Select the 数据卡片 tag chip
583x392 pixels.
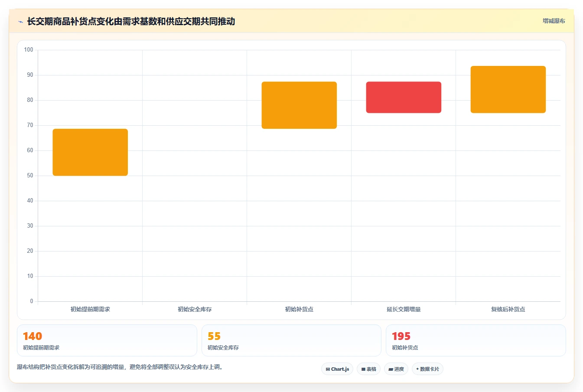click(427, 369)
